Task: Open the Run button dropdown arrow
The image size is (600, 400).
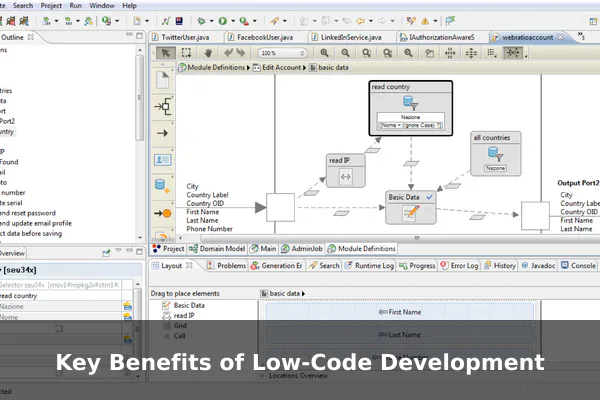Action: tap(233, 21)
